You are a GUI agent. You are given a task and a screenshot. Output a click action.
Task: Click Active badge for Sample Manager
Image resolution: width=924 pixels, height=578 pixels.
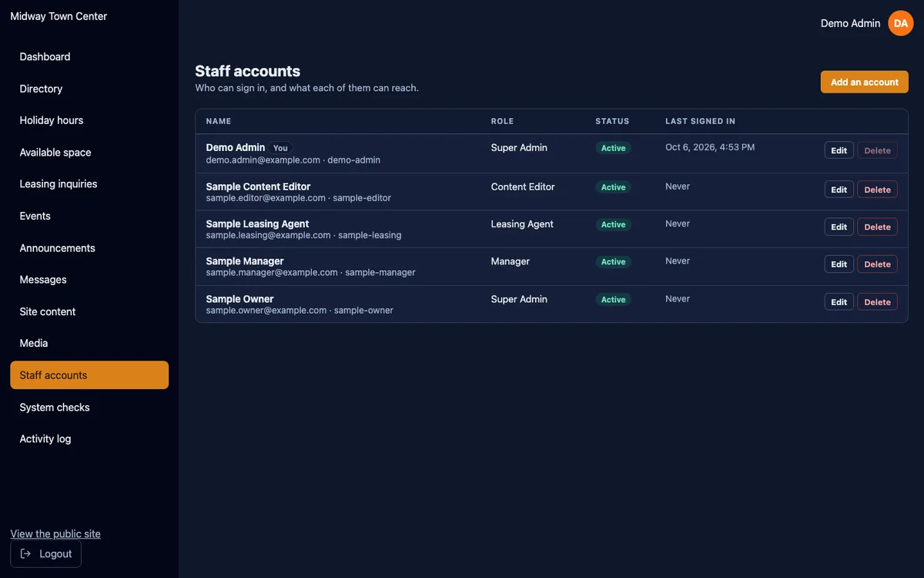point(613,262)
